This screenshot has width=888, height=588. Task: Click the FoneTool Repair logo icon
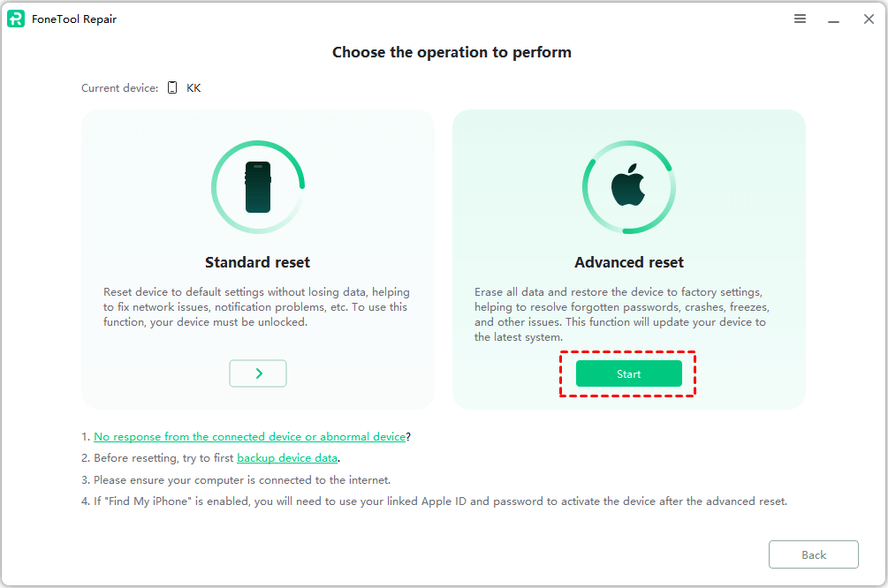16,19
